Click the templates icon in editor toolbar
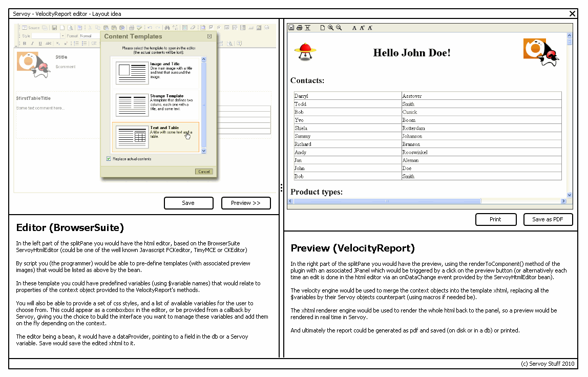Screen dimensions: 588x377 click(79, 28)
